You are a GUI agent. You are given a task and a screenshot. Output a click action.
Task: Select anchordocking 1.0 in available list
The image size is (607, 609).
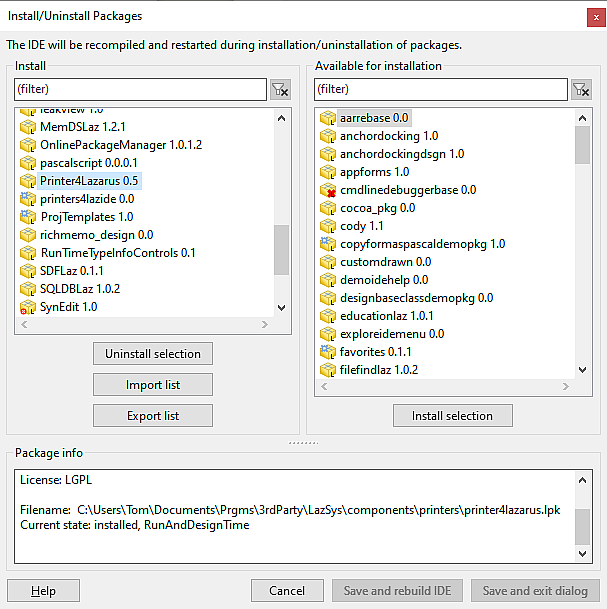coord(388,136)
